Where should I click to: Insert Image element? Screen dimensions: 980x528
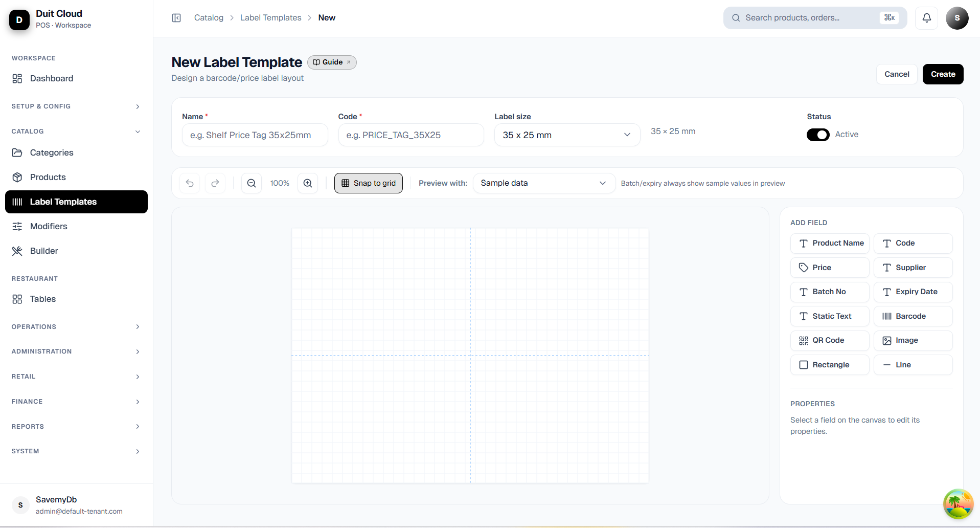[x=913, y=340]
